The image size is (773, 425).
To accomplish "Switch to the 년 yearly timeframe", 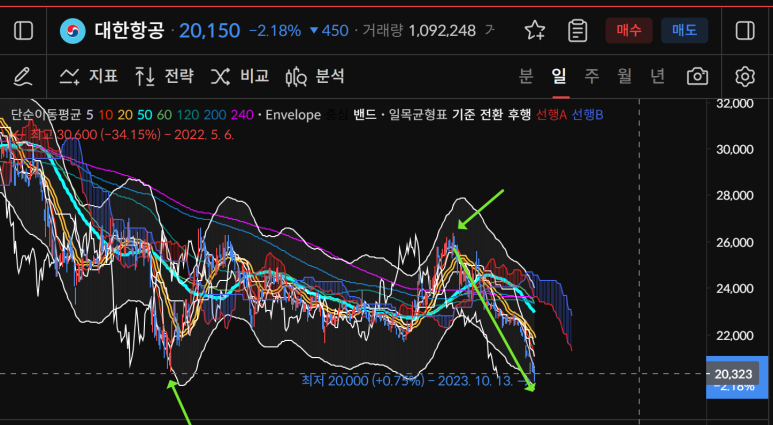I will pyautogui.click(x=657, y=76).
